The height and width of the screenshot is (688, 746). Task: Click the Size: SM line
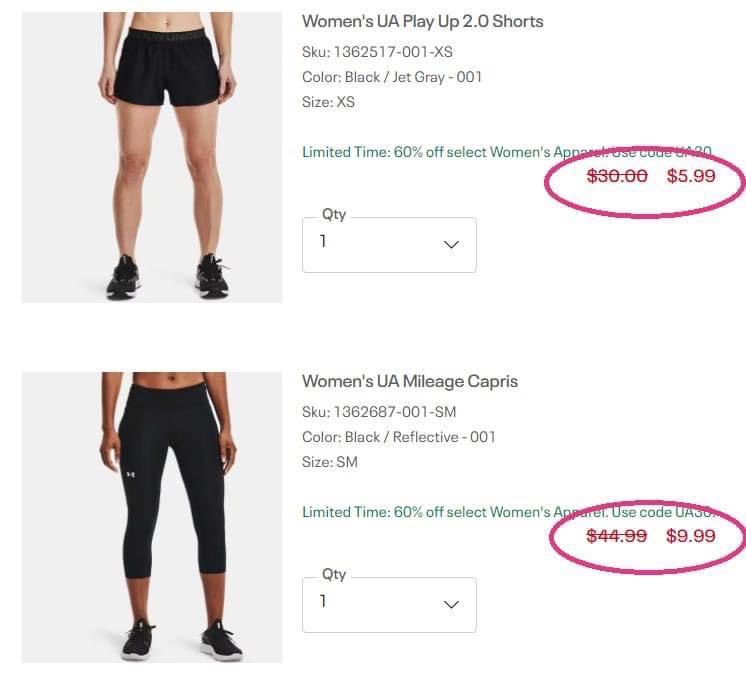[x=329, y=462]
